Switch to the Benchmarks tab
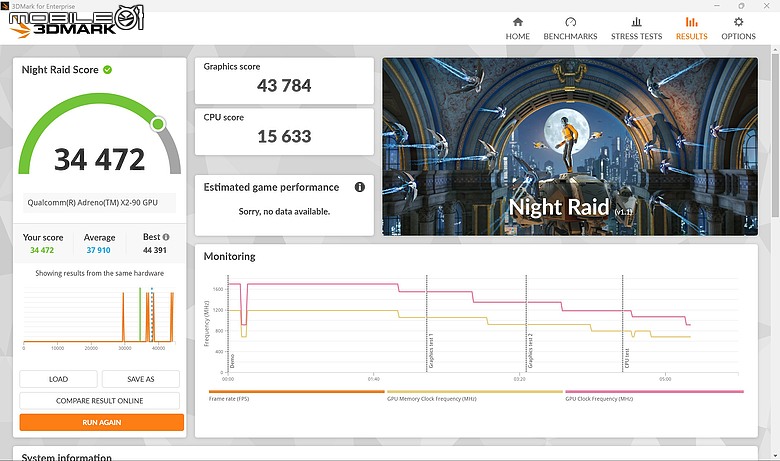 [x=570, y=29]
